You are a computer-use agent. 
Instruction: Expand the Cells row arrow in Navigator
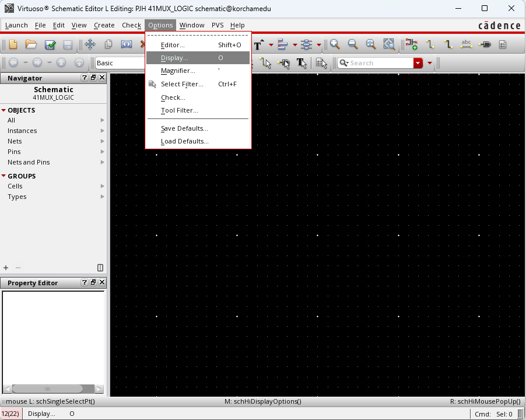(x=102, y=186)
